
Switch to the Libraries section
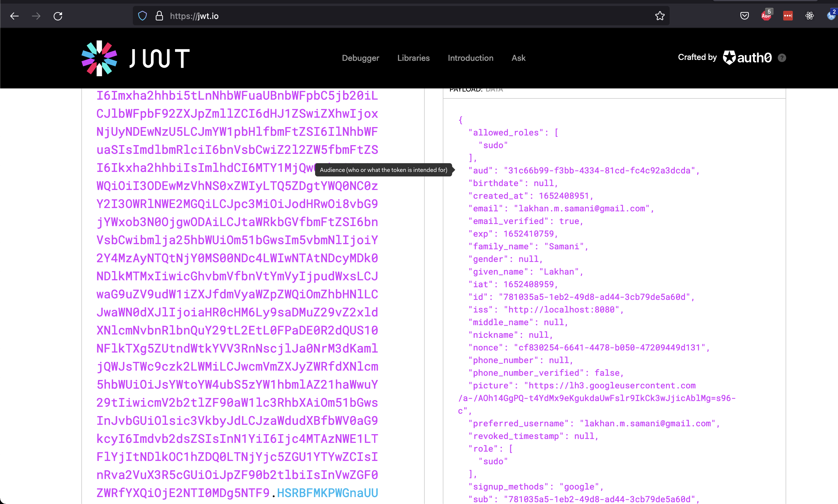[x=413, y=58]
